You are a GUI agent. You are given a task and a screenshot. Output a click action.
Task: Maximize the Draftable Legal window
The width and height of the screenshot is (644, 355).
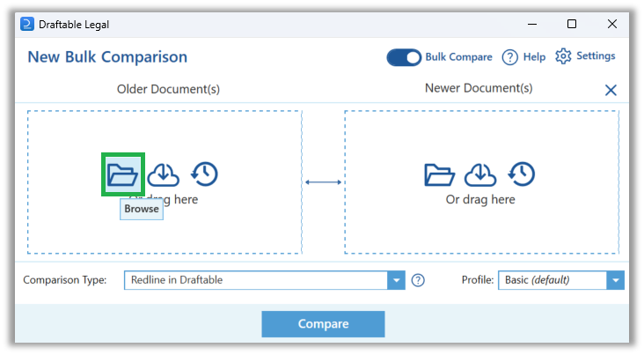click(572, 24)
